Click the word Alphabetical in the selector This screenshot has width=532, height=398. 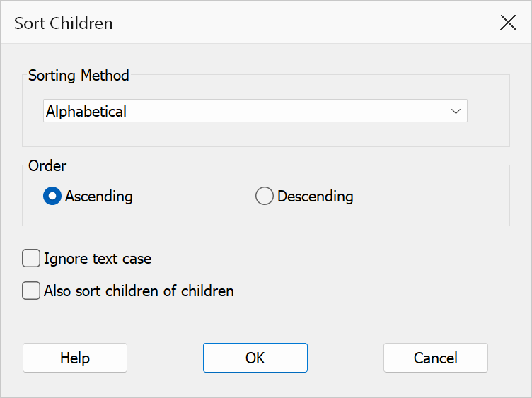tap(86, 111)
